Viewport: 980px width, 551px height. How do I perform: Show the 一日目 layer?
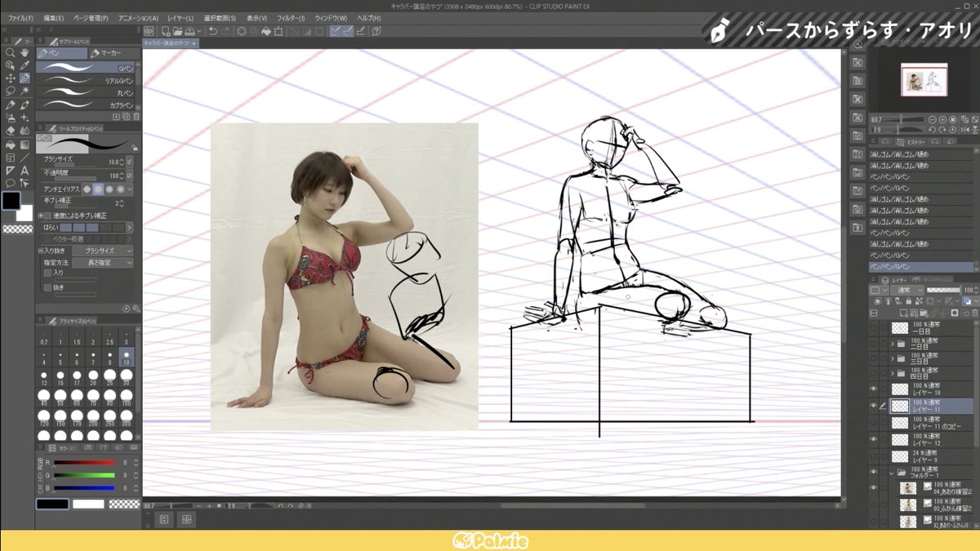click(x=874, y=327)
